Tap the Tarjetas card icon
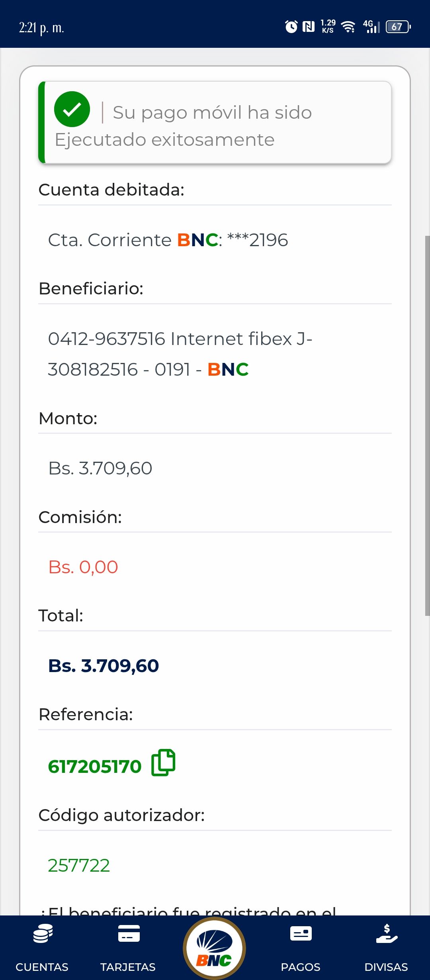430x980 pixels. click(x=129, y=934)
